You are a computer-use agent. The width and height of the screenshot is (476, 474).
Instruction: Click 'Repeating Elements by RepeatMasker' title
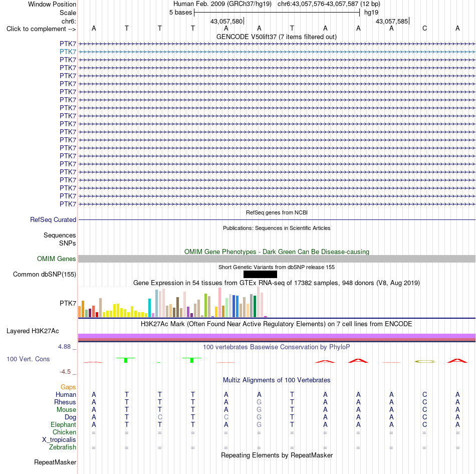[277, 455]
